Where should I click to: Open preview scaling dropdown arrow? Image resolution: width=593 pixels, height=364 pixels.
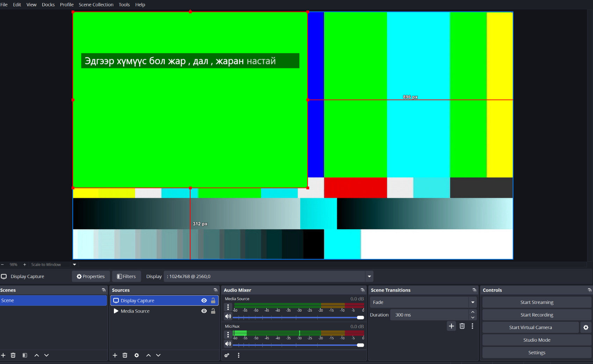[x=74, y=265]
